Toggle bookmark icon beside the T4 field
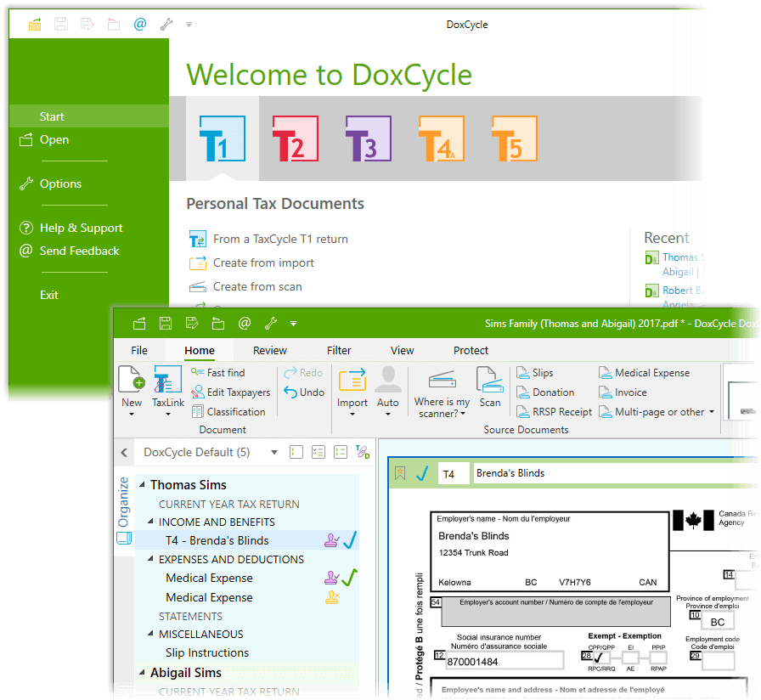The height and width of the screenshot is (700, 761). pyautogui.click(x=400, y=473)
